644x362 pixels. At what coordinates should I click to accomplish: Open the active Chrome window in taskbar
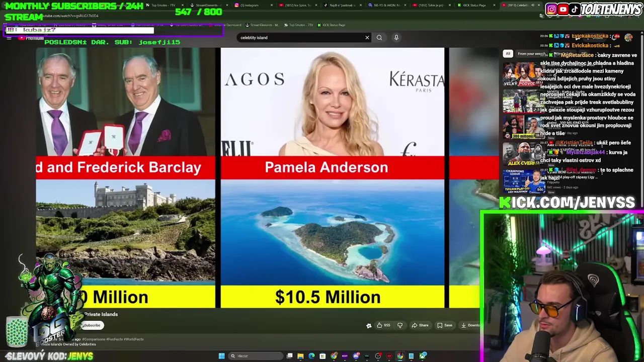pos(400,356)
